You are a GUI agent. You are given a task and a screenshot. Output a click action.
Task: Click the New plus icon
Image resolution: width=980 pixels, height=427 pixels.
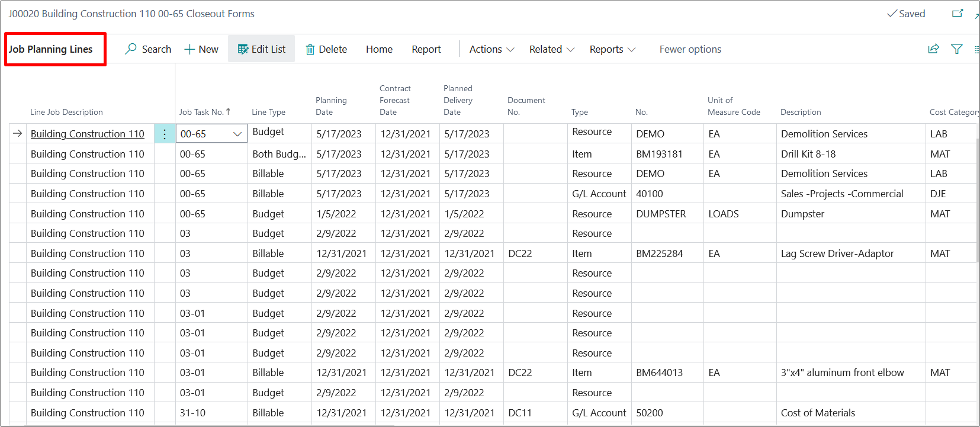click(189, 50)
